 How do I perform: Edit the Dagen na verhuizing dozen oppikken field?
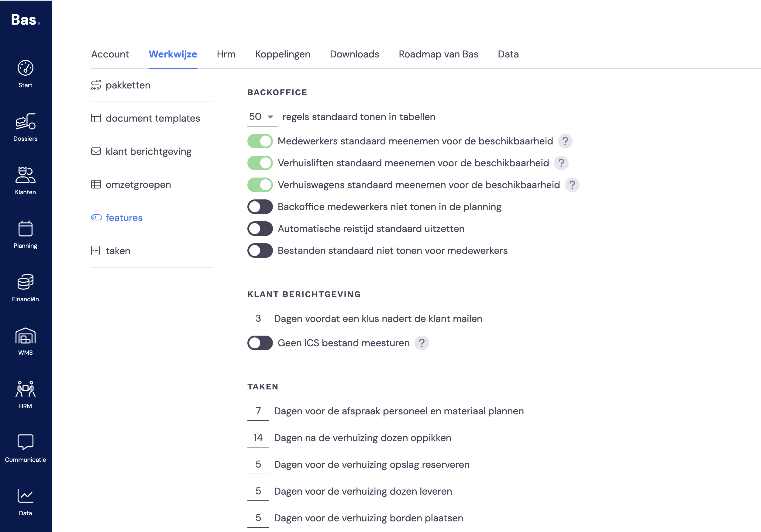tap(258, 438)
